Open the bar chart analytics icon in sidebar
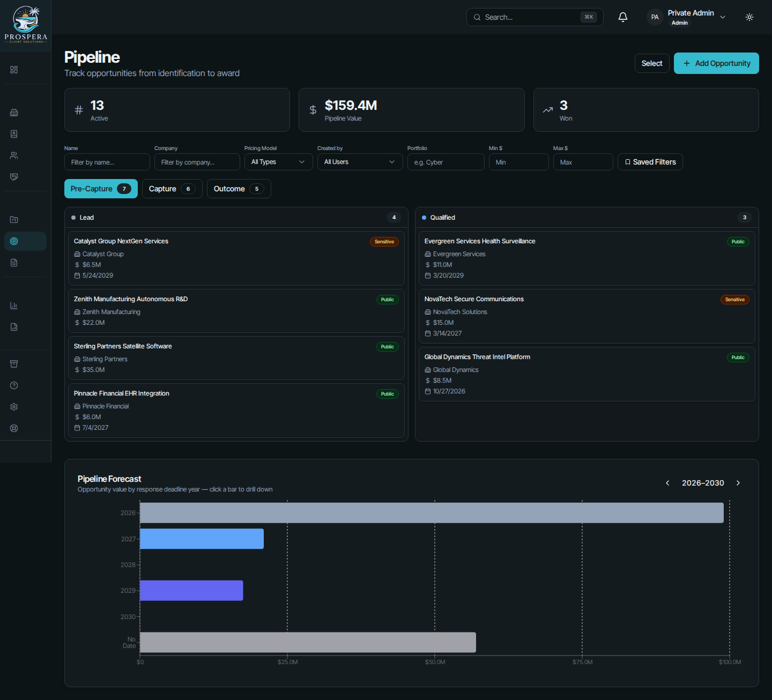 point(14,306)
